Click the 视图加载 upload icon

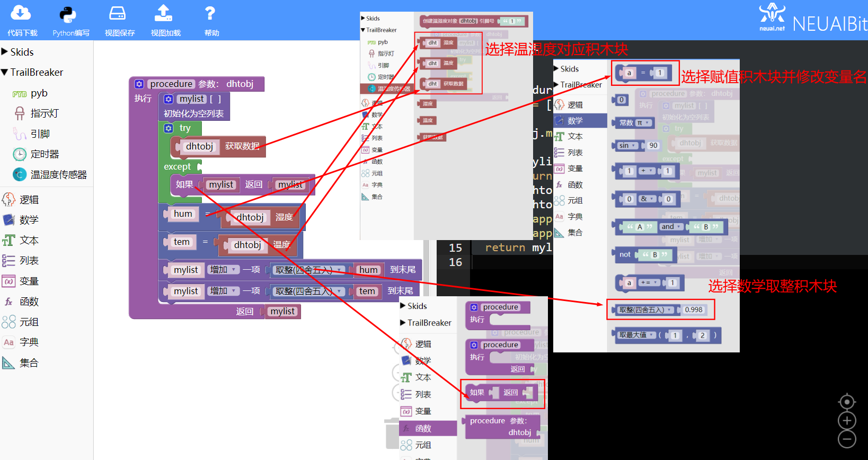click(164, 13)
